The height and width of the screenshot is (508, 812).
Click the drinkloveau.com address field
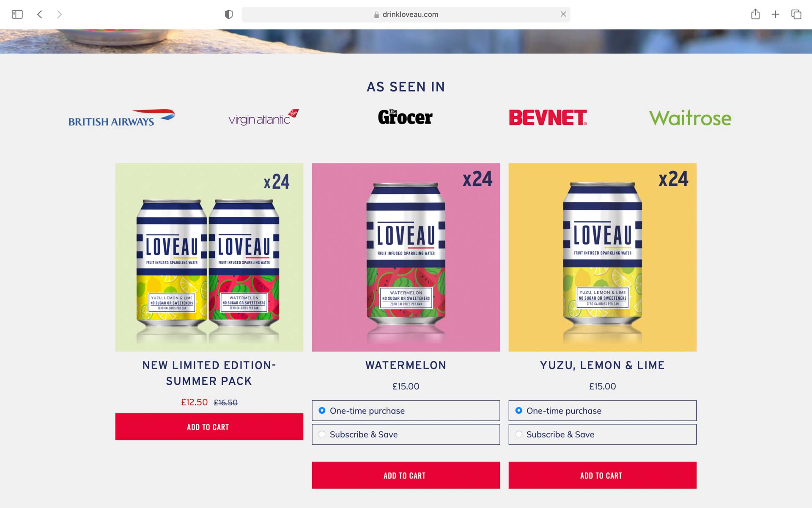(x=406, y=14)
